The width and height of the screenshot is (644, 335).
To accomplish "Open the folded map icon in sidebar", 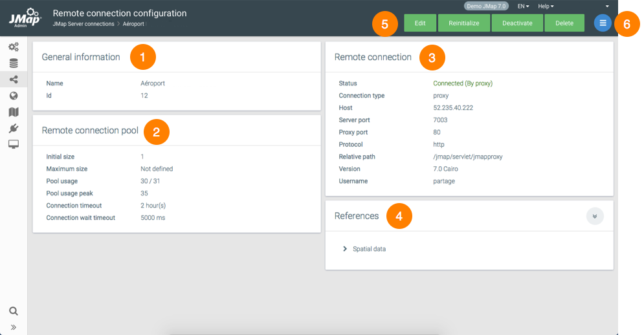I will (14, 112).
